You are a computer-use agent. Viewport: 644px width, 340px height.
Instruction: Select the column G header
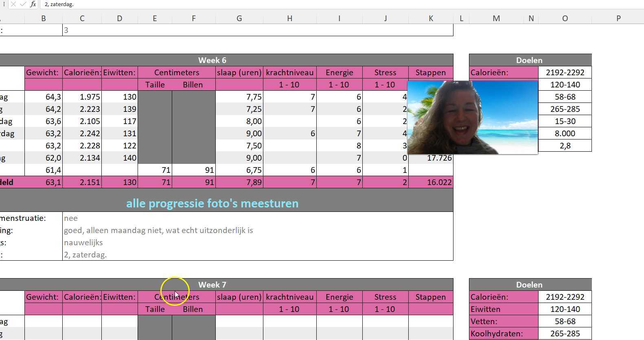point(239,18)
